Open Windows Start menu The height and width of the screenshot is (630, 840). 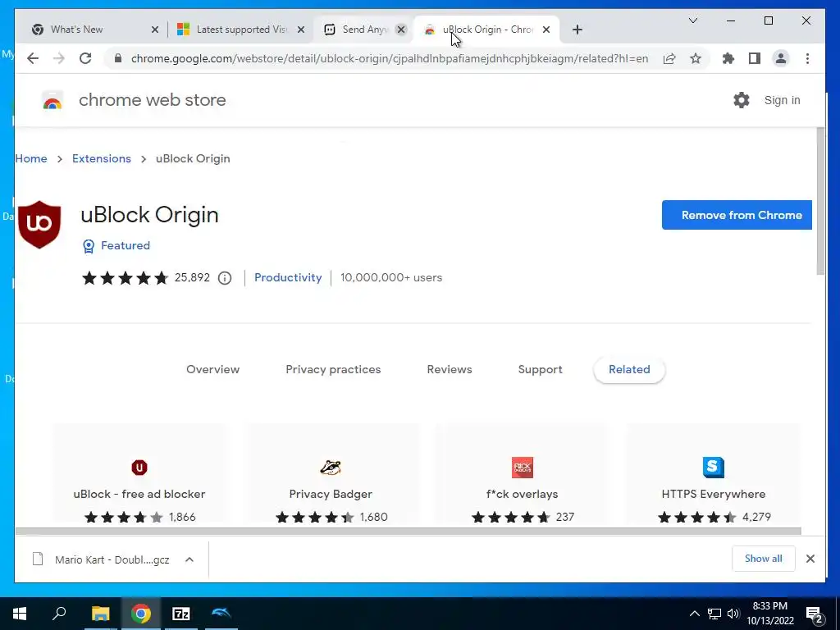20,614
